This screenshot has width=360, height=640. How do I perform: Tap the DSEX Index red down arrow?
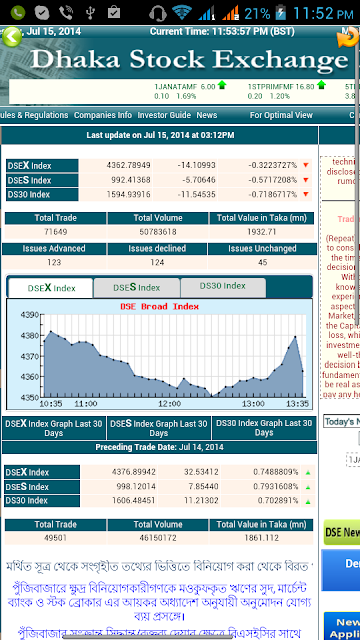[x=306, y=165]
